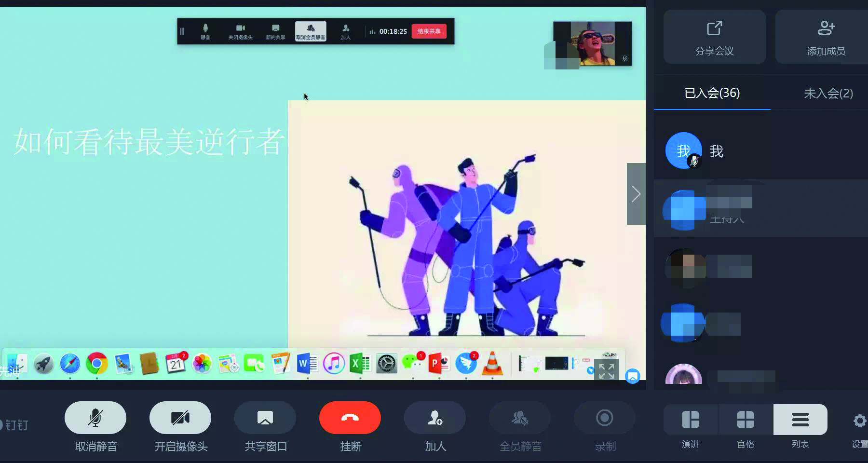The height and width of the screenshot is (463, 868).
Task: Unmute microphone with 取消静音 button
Action: click(x=95, y=418)
